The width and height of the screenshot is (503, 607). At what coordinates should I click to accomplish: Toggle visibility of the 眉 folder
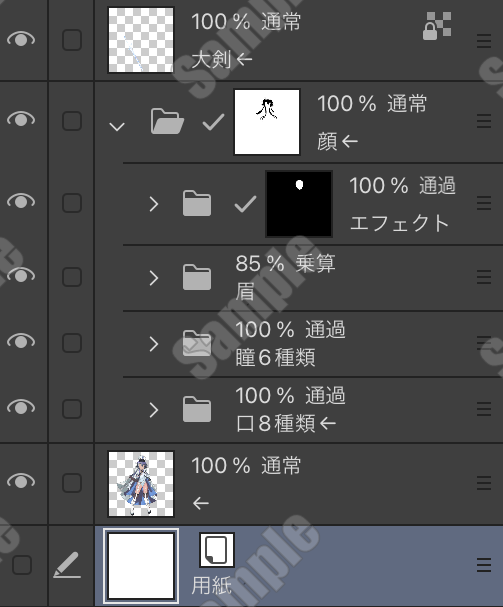[x=21, y=275]
